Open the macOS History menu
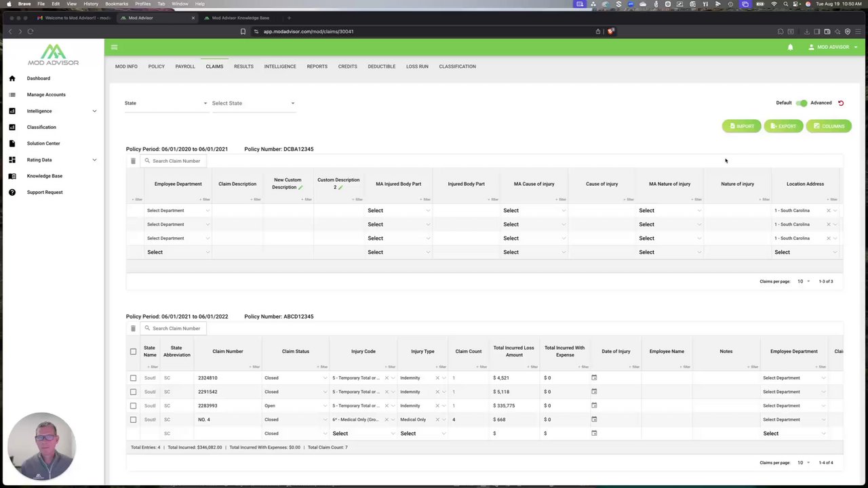Screen dimensions: 868x488 [x=91, y=4]
